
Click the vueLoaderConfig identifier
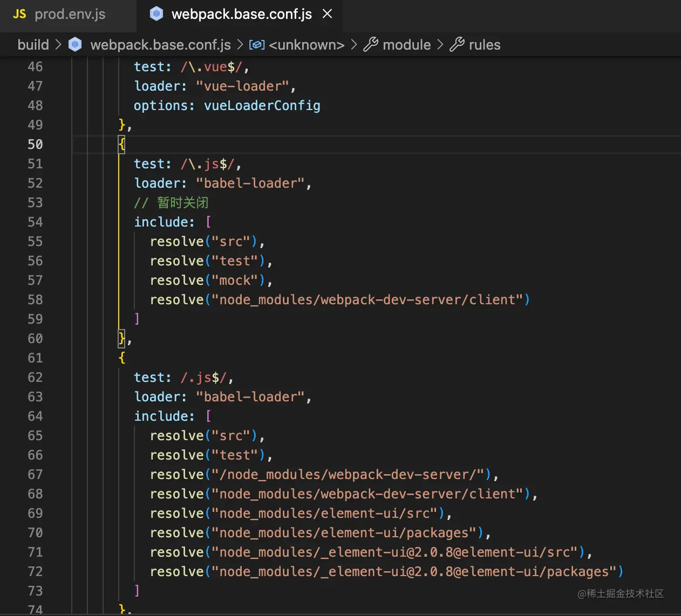[262, 106]
